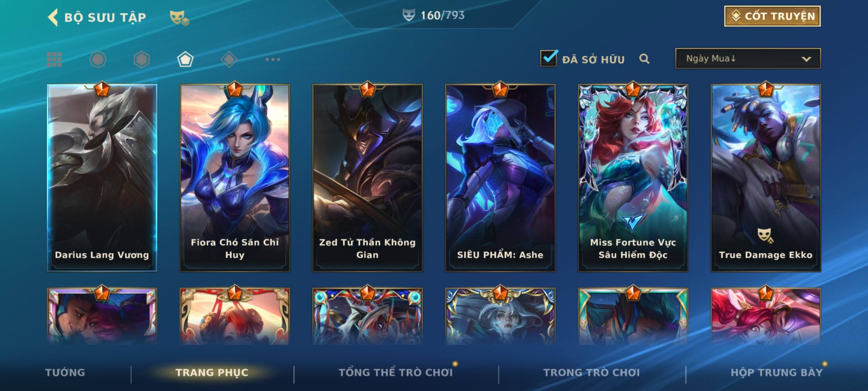Select the SIÊU PHẨM: Ashe skin card

[500, 178]
